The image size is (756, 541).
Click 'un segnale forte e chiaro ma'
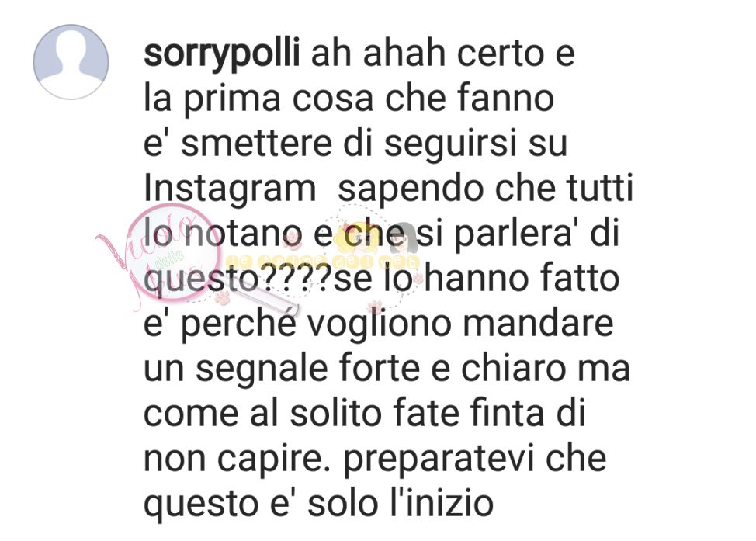tap(387, 369)
